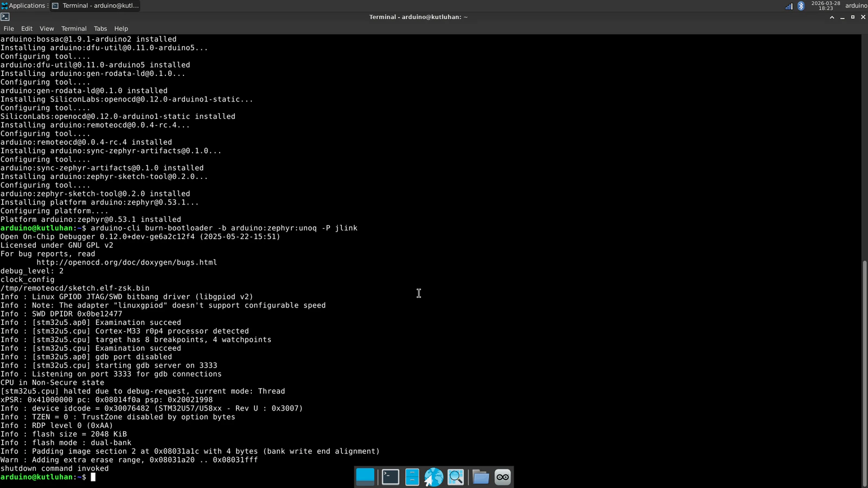This screenshot has width=868, height=488.
Task: Click "arduino:bossac@1.9.1-arduino2 installed" line
Action: [x=88, y=40]
